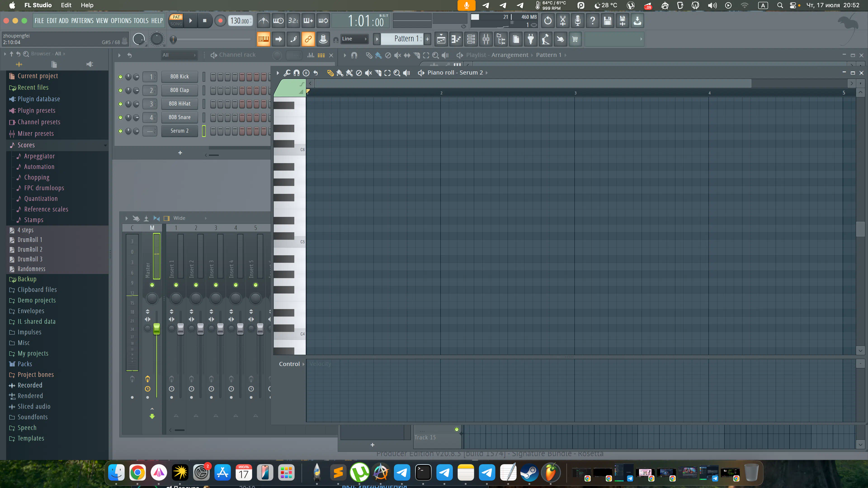868x488 pixels.
Task: Click the Master track volume fader
Action: (x=156, y=329)
